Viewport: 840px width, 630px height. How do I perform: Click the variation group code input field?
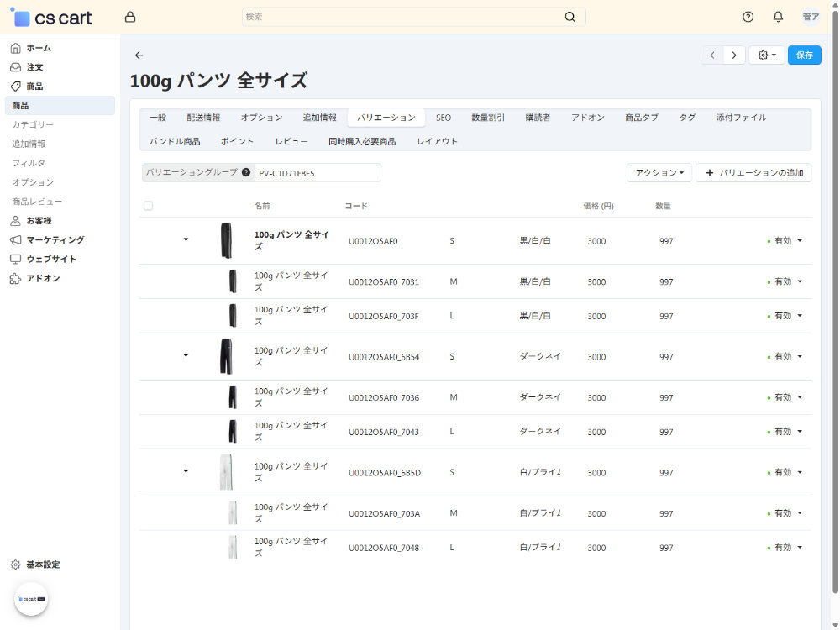click(x=317, y=173)
